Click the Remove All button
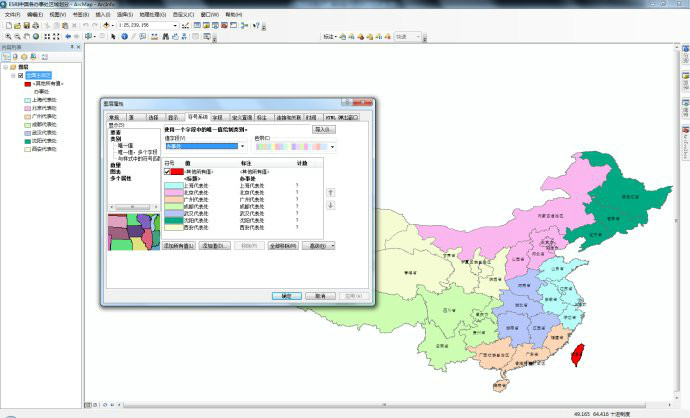 283,246
